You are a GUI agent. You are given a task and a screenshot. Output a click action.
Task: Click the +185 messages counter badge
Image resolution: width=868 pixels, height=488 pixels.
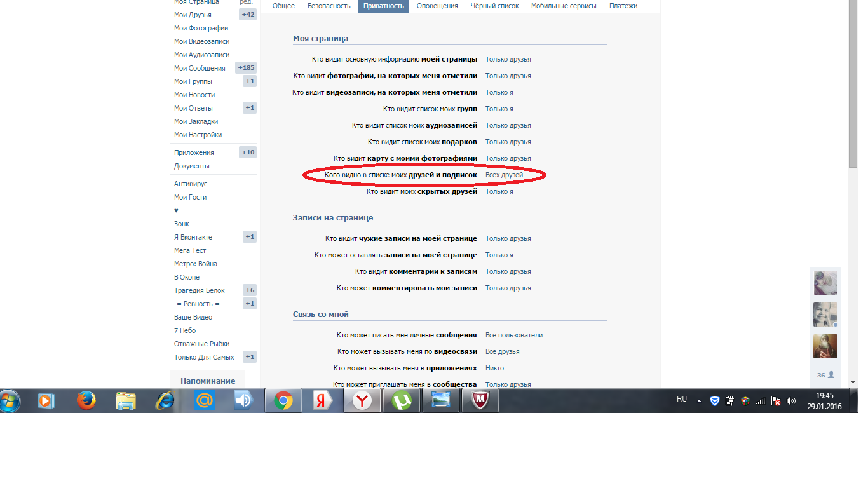tap(246, 68)
